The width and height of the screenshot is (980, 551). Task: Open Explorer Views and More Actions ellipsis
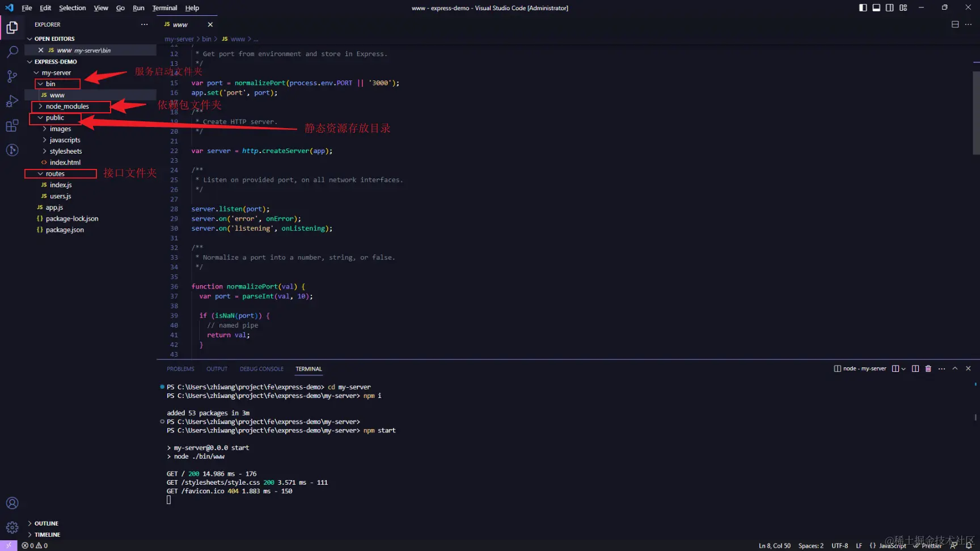coord(145,24)
